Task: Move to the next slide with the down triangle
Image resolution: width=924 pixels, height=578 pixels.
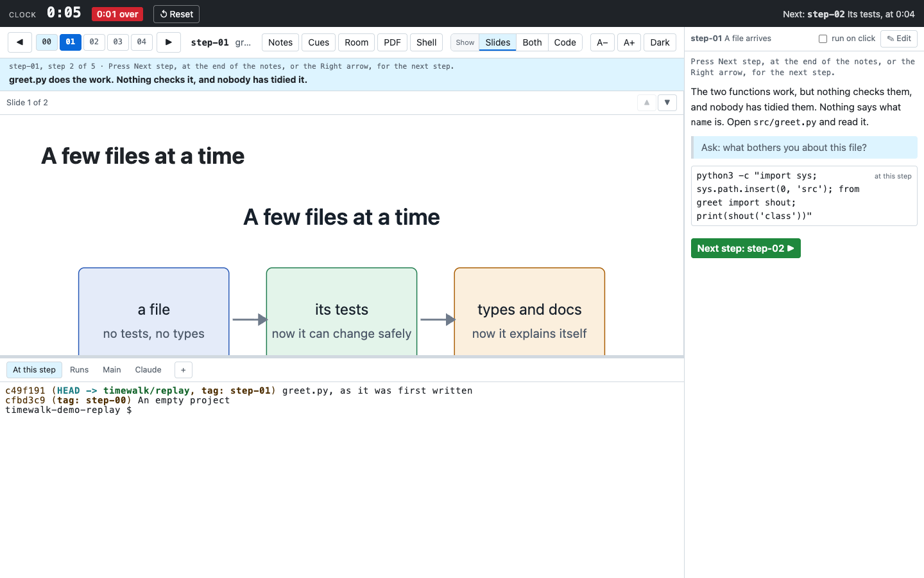Action: [x=667, y=103]
